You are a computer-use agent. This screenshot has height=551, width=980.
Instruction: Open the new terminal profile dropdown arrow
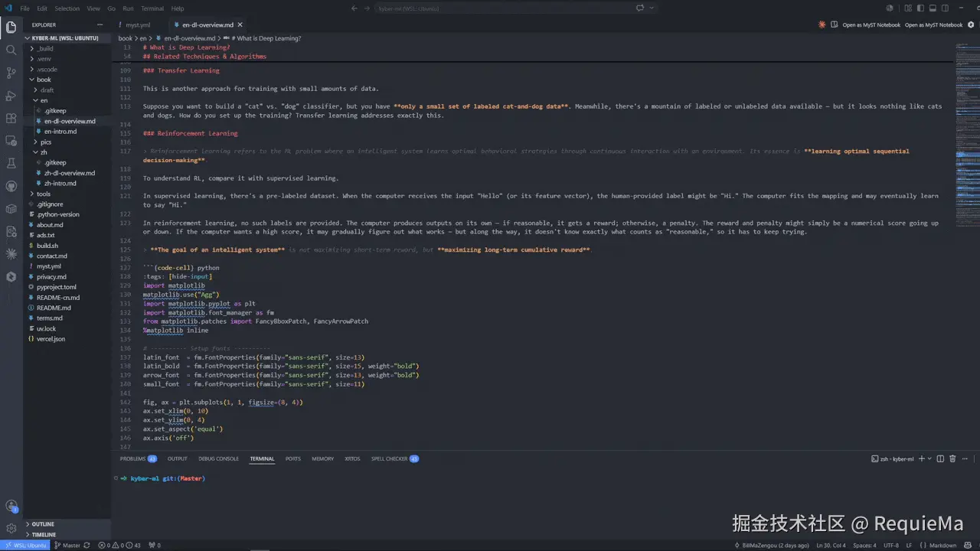tap(929, 459)
